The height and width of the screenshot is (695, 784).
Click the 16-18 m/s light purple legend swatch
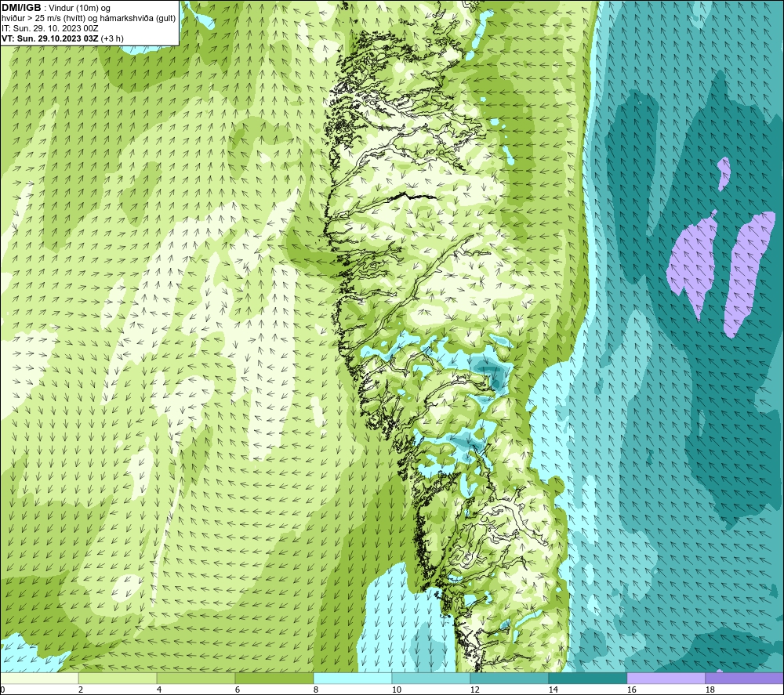tap(666, 679)
